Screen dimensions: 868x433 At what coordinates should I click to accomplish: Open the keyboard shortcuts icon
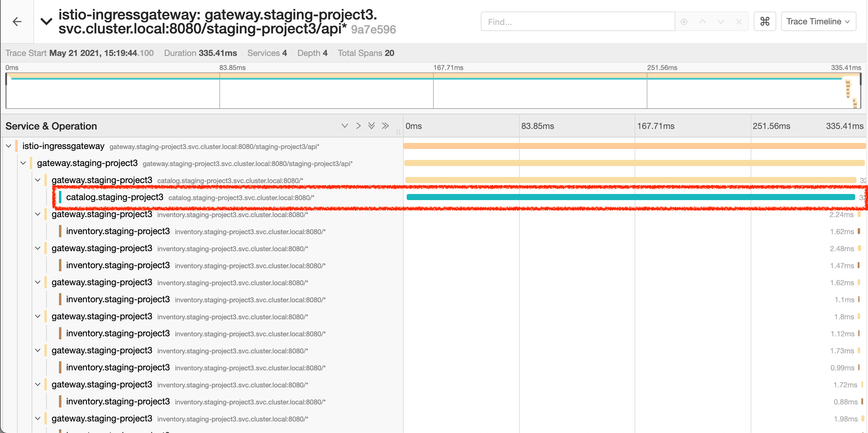765,22
